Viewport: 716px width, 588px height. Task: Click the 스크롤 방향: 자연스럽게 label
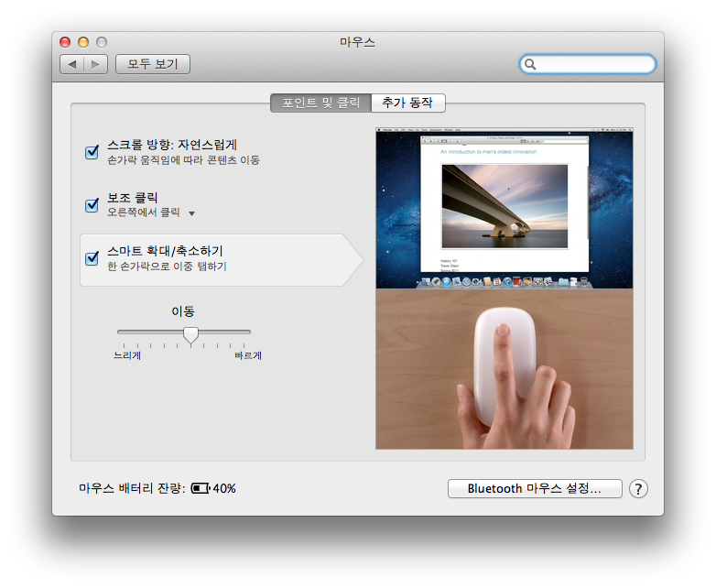172,145
